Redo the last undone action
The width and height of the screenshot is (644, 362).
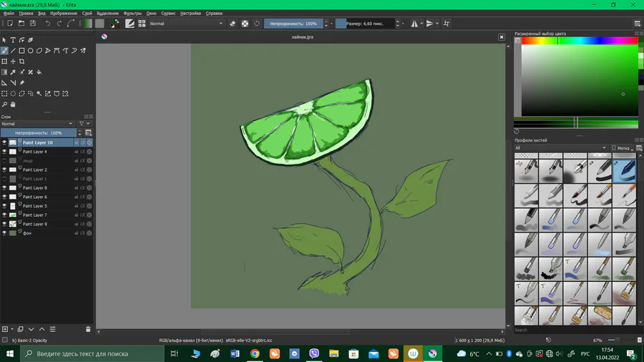tap(59, 24)
